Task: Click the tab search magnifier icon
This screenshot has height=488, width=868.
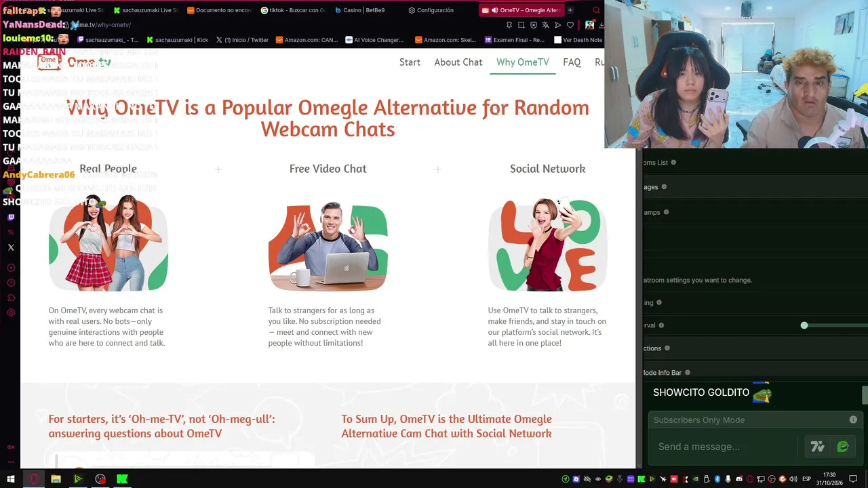Action: (x=596, y=10)
